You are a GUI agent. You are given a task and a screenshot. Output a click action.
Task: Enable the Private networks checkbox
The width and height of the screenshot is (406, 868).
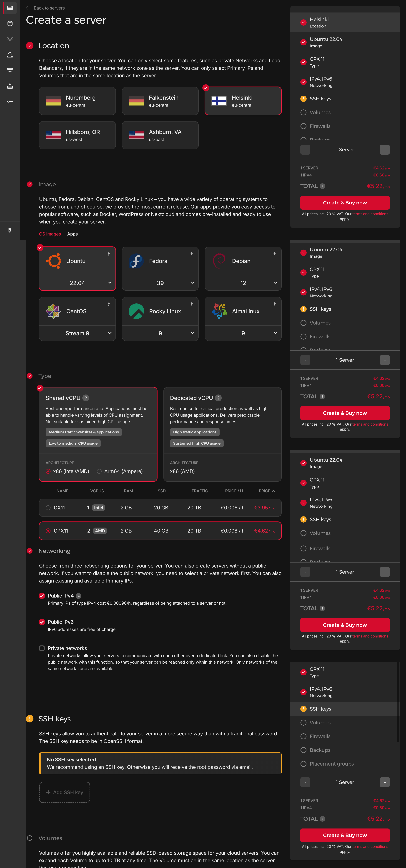[42, 648]
